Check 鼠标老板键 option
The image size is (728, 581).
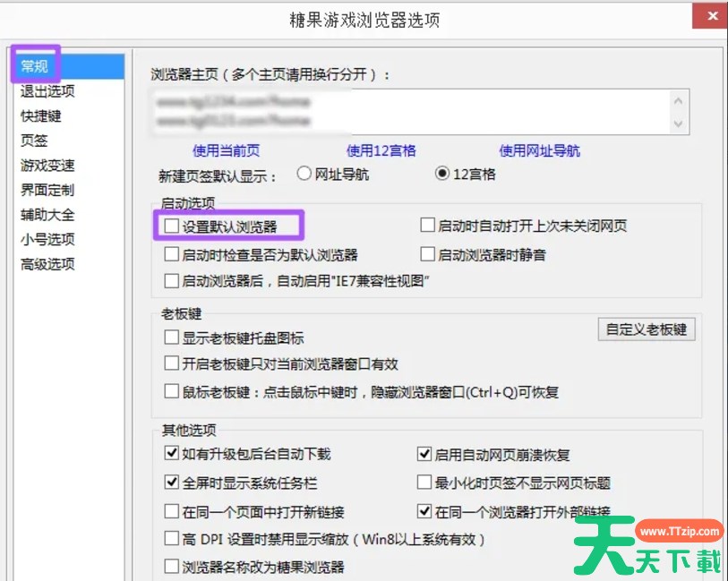pyautogui.click(x=170, y=391)
